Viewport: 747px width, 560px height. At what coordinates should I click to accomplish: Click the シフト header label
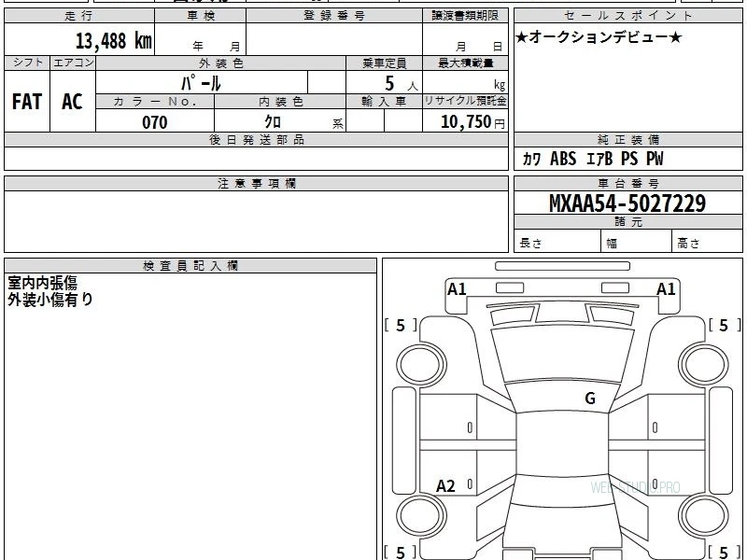point(27,63)
